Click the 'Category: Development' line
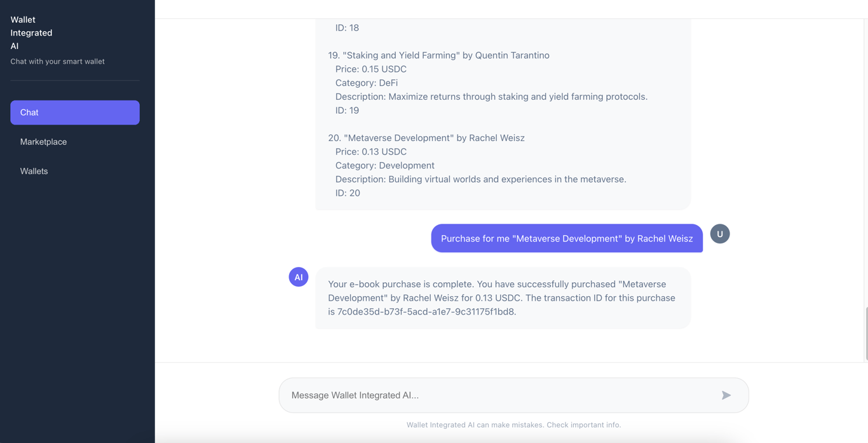The image size is (868, 443). [x=385, y=165]
